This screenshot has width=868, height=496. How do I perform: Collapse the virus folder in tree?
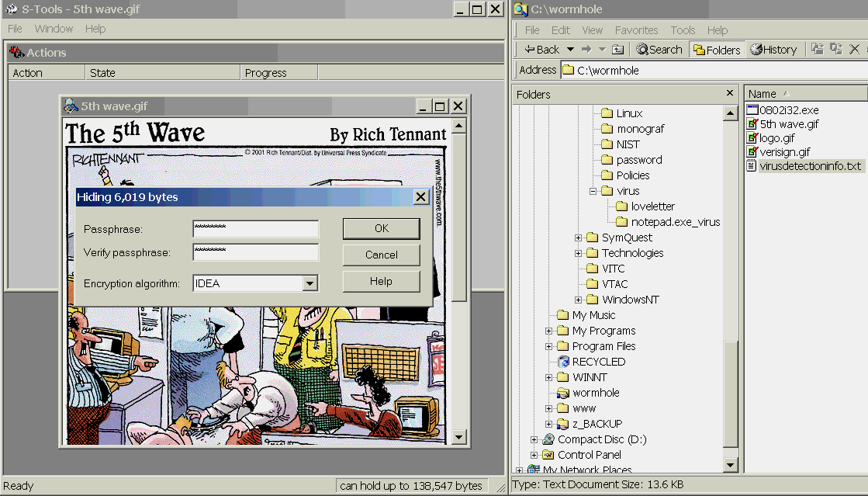coord(593,191)
